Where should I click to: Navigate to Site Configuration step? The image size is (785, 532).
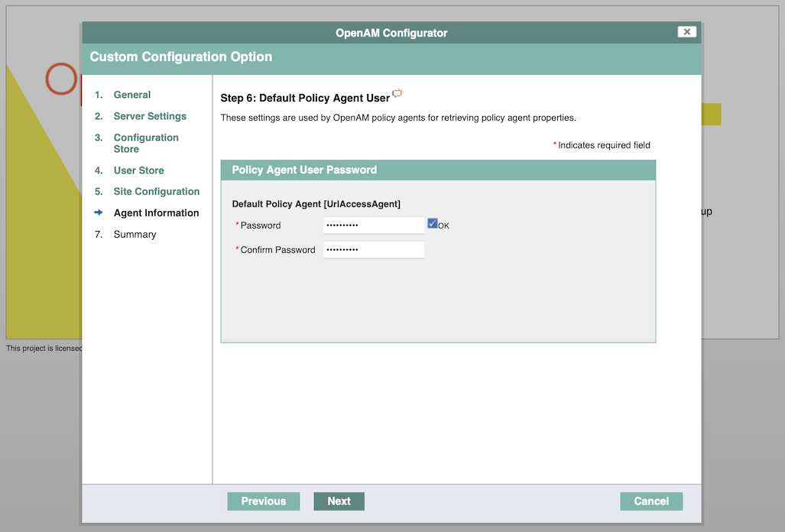156,191
